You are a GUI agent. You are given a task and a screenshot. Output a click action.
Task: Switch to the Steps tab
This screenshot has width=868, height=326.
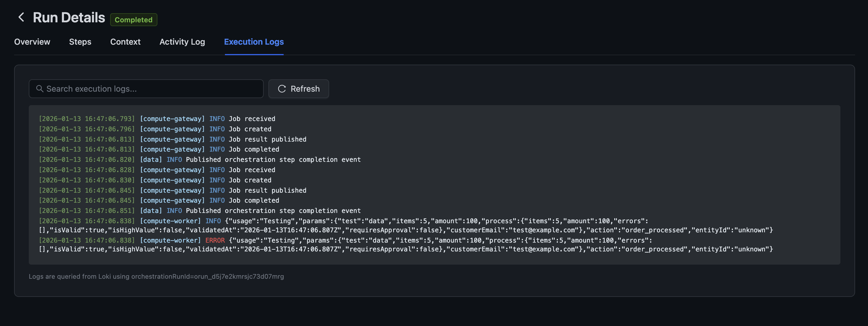tap(80, 42)
